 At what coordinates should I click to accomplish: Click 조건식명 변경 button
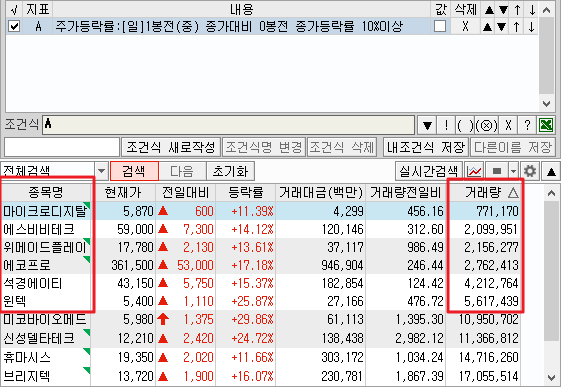[264, 147]
